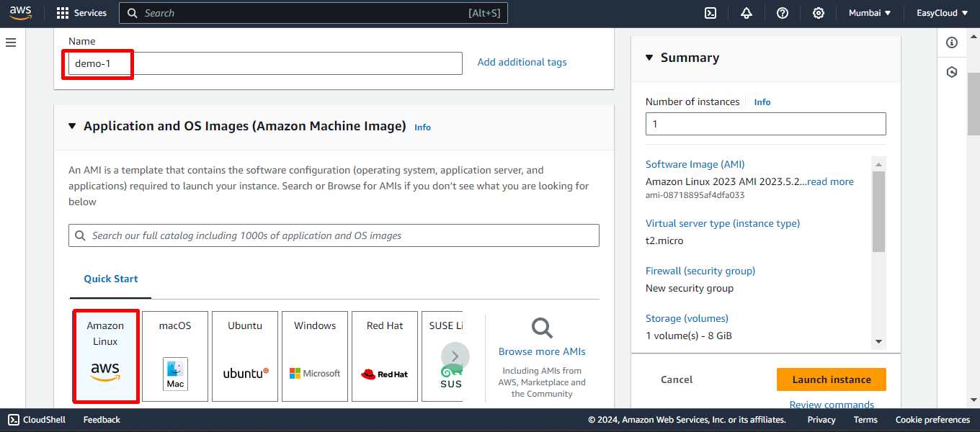The height and width of the screenshot is (432, 980).
Task: Collapse the Summary panel
Action: 649,58
